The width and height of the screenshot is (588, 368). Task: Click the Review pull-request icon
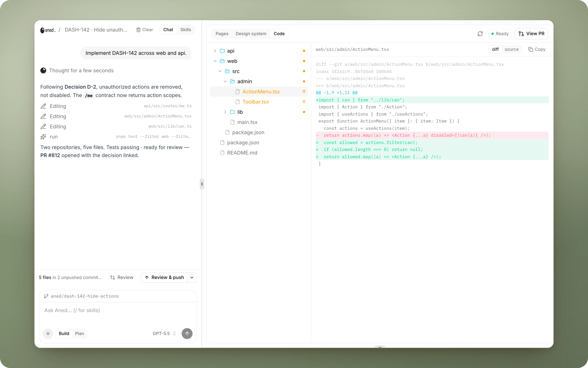(x=112, y=277)
